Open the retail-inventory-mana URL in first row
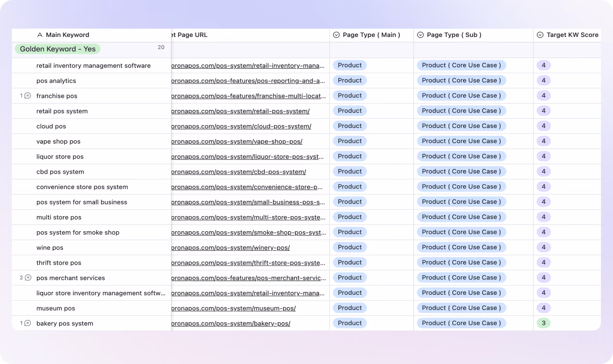Screen dimensions: 613x364 click(x=248, y=66)
